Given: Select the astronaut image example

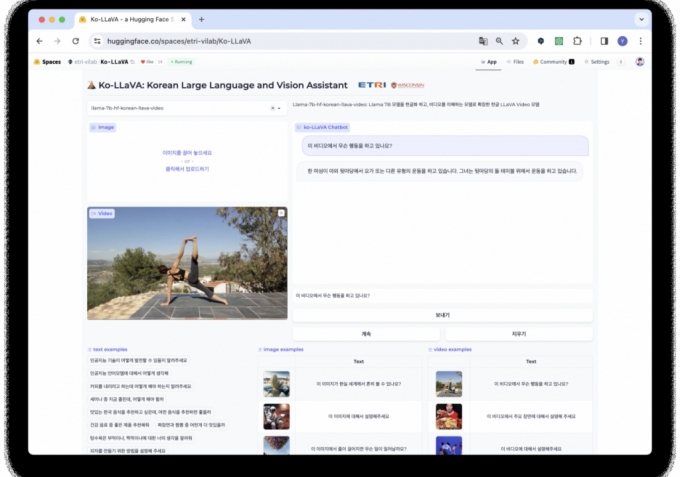Looking at the screenshot, I should coord(276,416).
